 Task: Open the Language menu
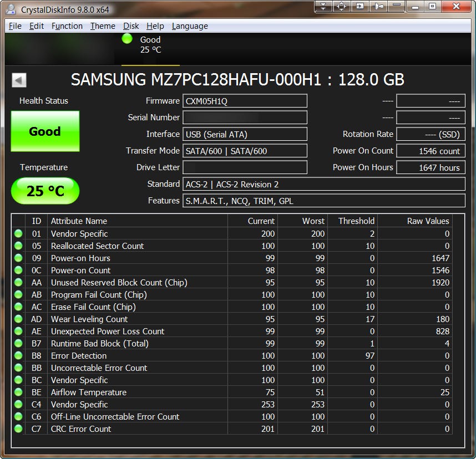[x=190, y=26]
